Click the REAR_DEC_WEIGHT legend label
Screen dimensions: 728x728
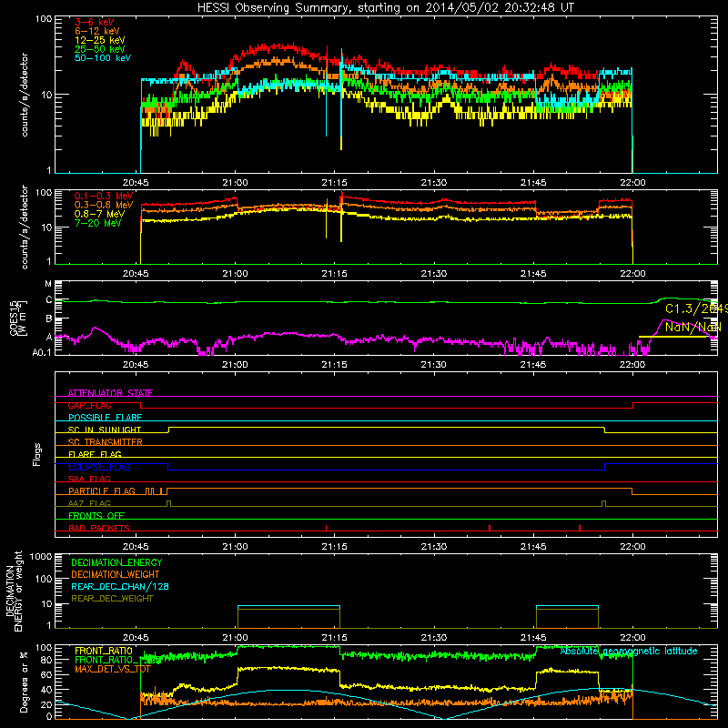click(x=112, y=599)
